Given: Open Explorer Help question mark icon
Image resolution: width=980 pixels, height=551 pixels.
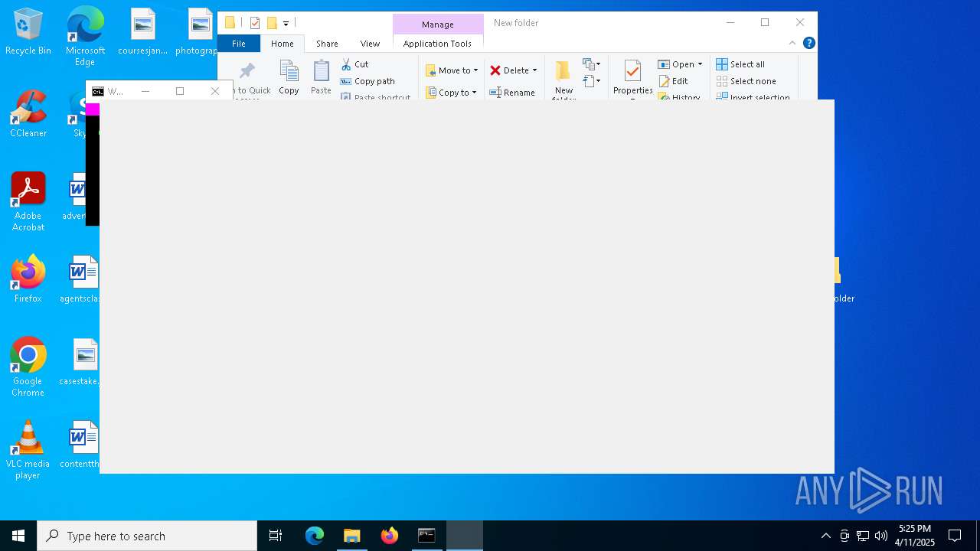Looking at the screenshot, I should (808, 43).
